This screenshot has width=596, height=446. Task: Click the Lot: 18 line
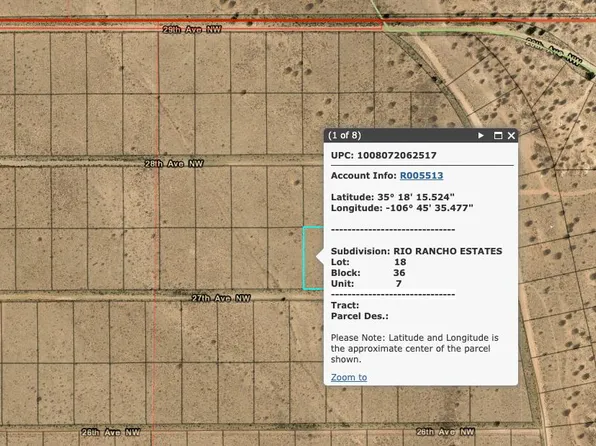coord(368,262)
